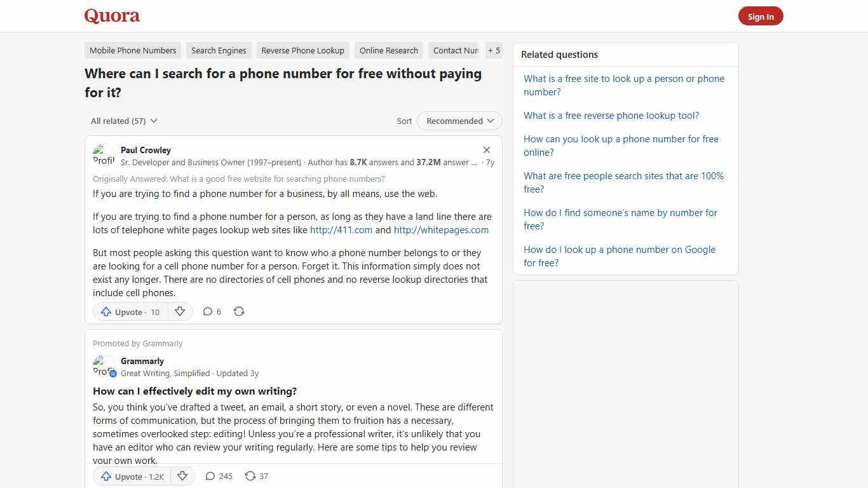
Task: Open the 245 comments on Grammarly's post
Action: pos(218,476)
